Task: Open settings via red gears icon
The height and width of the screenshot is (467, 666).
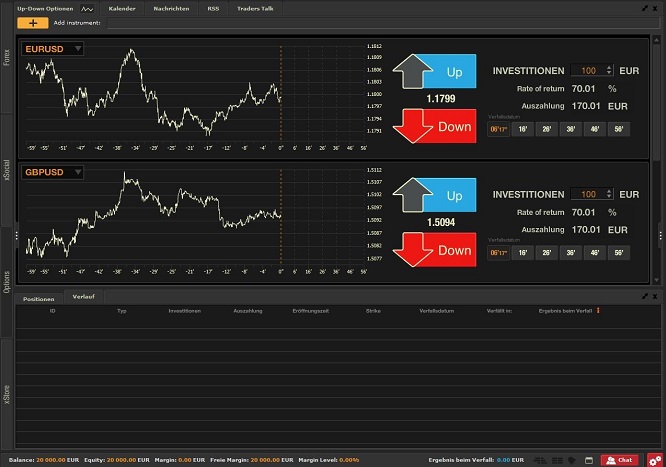Action: point(655,460)
